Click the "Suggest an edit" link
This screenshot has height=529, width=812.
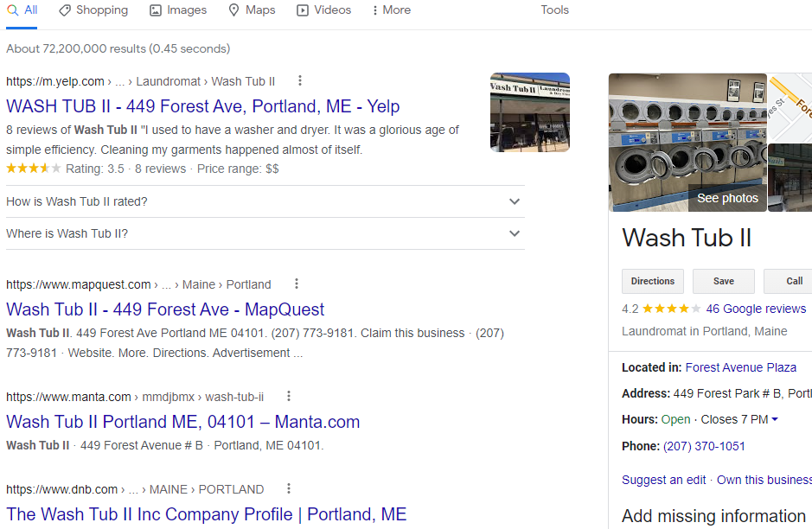(x=663, y=479)
